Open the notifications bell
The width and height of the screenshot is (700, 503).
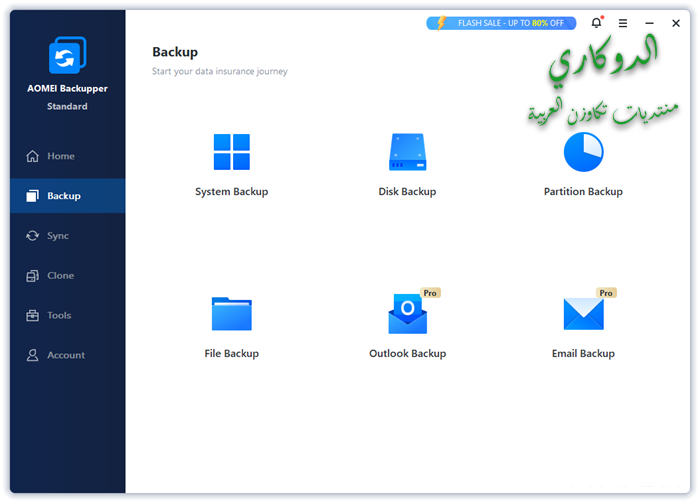pyautogui.click(x=596, y=23)
